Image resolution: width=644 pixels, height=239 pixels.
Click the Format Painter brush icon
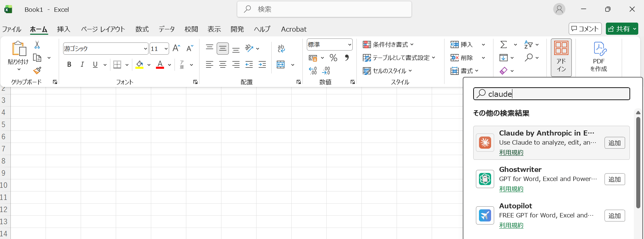point(37,70)
